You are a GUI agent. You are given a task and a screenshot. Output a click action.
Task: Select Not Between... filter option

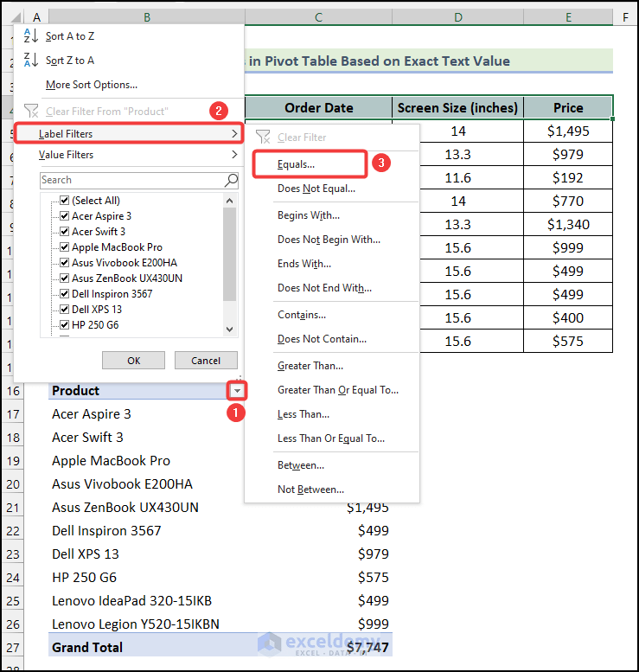point(310,490)
